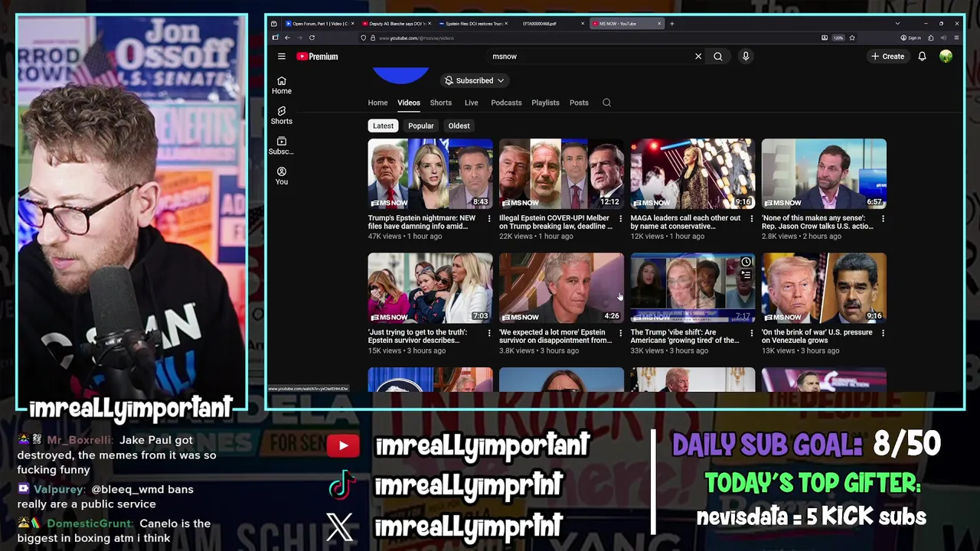Switch to Deputy AG Blanche browser tab
This screenshot has width=980, height=551.
(x=396, y=24)
